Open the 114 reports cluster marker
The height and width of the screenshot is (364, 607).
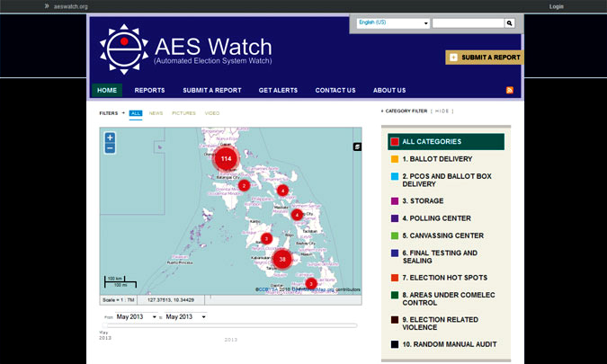click(226, 158)
